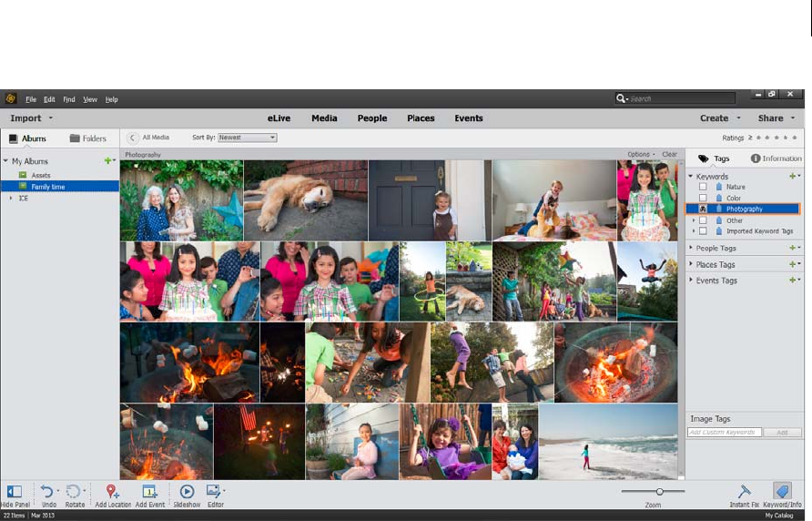Viewport: 812px width, 521px height.
Task: Collapse the Keywords section
Action: pos(691,177)
